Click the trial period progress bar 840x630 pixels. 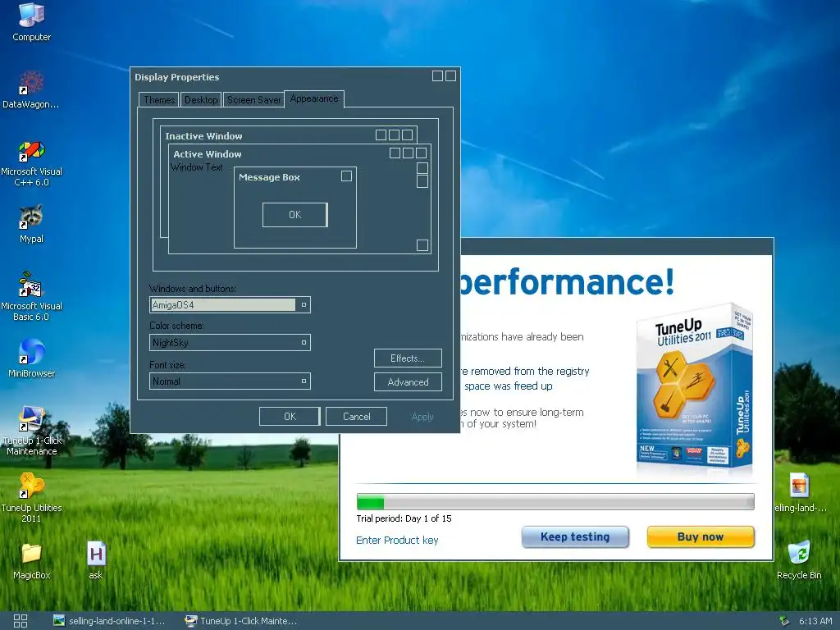[x=555, y=502]
